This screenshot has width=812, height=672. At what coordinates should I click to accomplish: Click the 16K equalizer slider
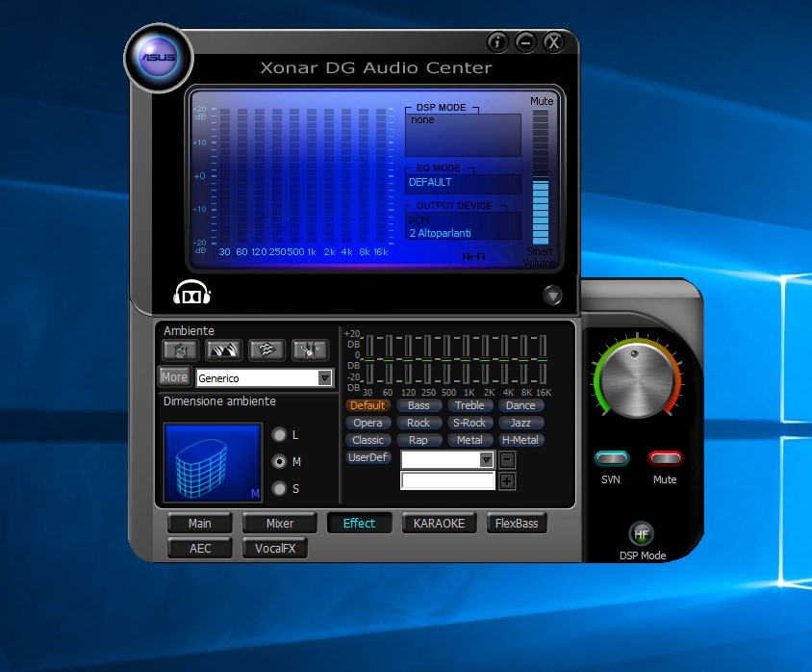(x=543, y=359)
